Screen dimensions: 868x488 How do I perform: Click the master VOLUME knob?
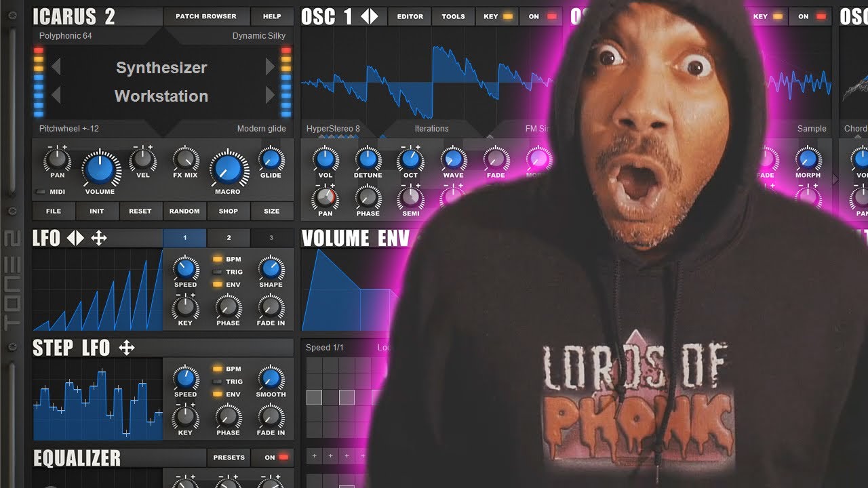point(100,168)
